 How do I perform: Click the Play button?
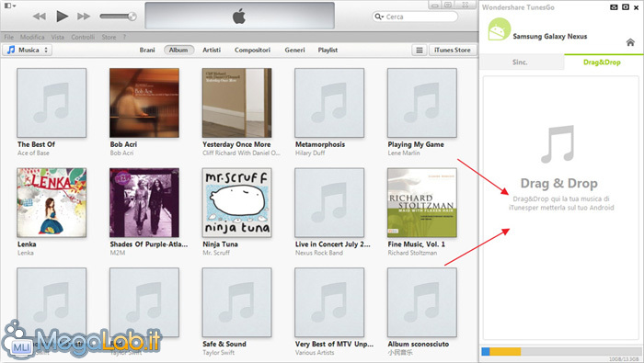point(62,17)
